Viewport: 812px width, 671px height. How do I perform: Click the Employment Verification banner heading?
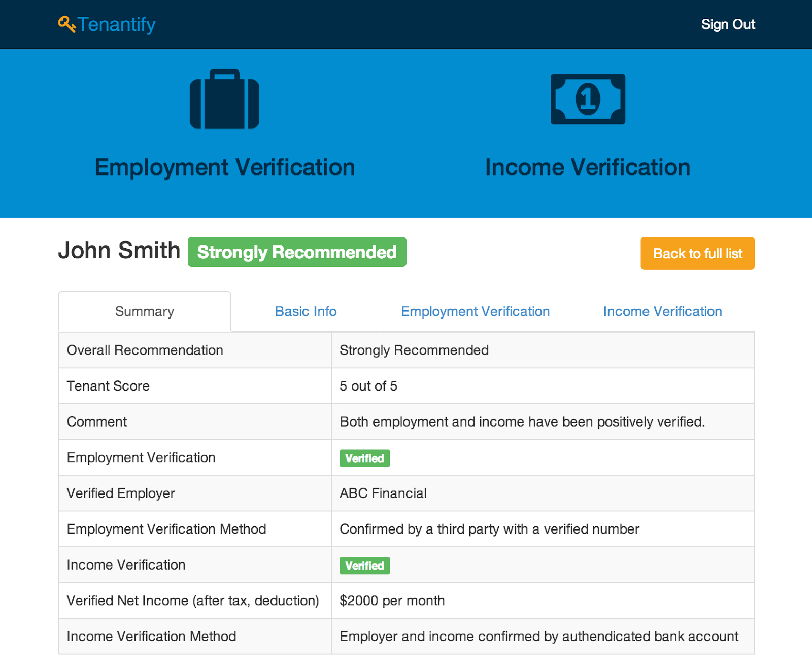coord(225,167)
